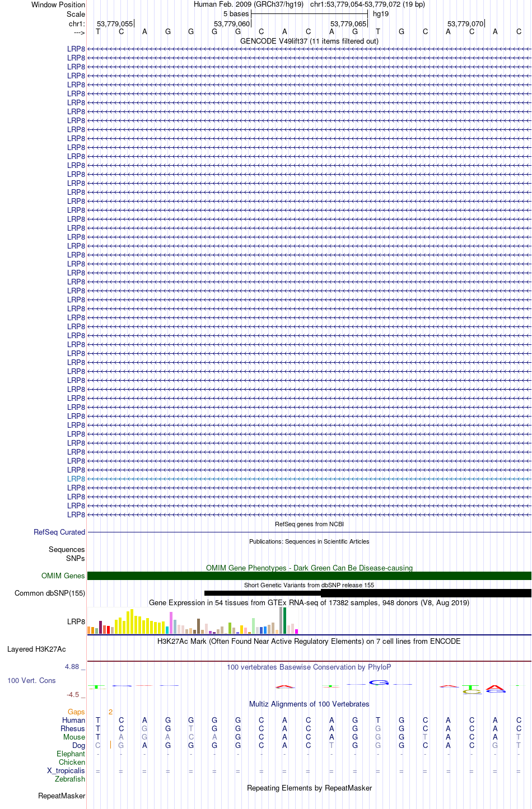The image size is (532, 809).
Task: Click the lighter blue LRP8 transcript label
Action: pos(76,479)
